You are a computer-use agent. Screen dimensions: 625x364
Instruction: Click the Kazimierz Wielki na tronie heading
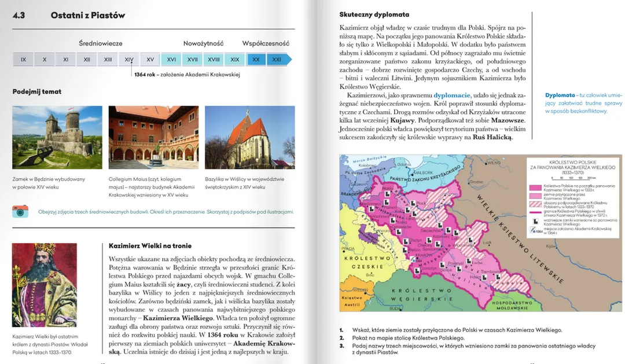(150, 246)
